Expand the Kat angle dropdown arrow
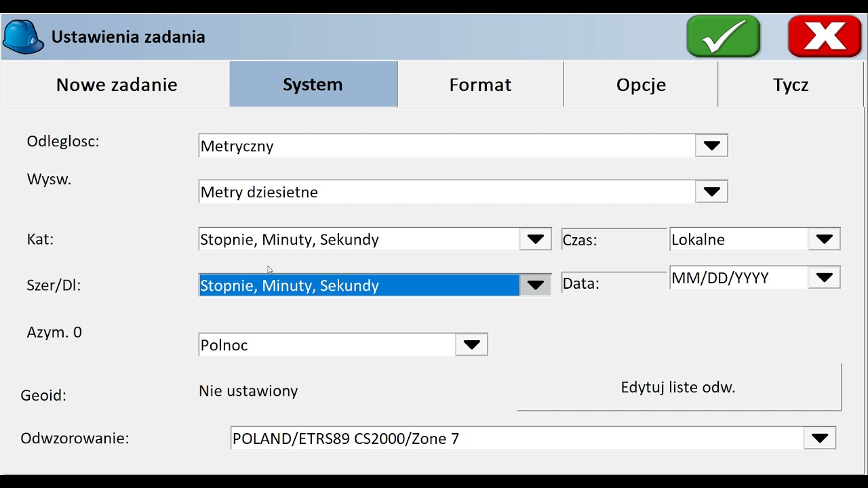Screen dimensions: 868x488 [536, 239]
